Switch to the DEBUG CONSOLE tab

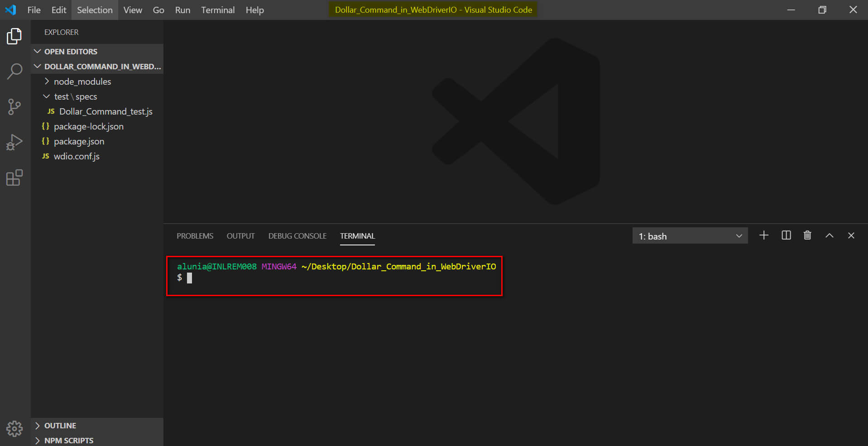tap(297, 236)
